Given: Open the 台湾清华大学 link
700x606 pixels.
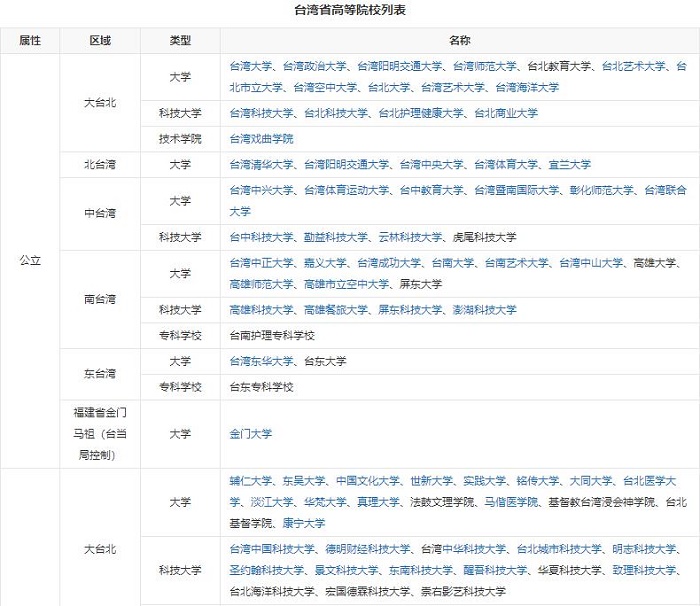Looking at the screenshot, I should pyautogui.click(x=261, y=165).
